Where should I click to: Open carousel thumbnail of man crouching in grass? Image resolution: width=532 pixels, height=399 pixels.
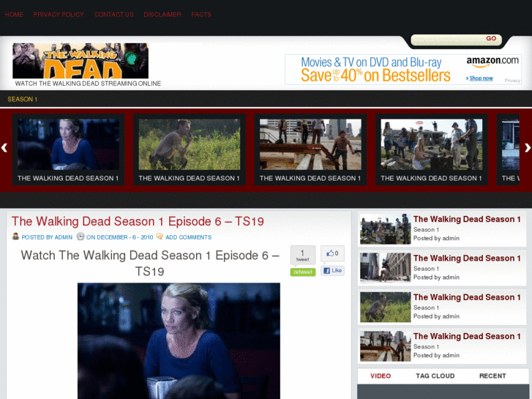coord(190,144)
